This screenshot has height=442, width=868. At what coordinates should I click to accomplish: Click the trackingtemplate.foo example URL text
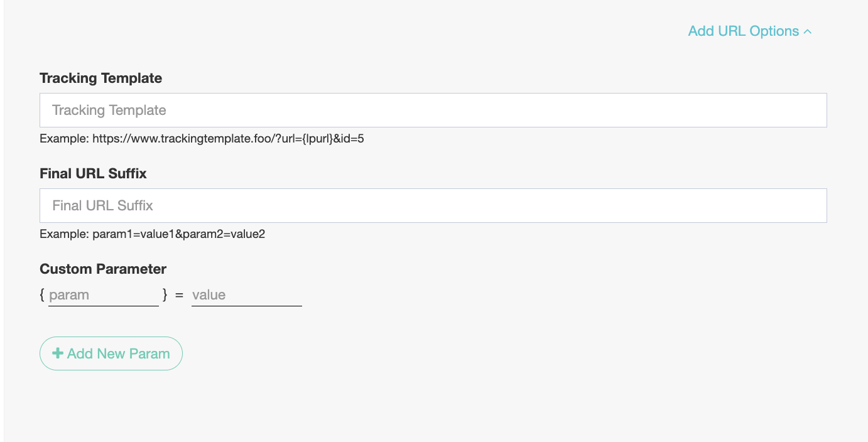(228, 139)
